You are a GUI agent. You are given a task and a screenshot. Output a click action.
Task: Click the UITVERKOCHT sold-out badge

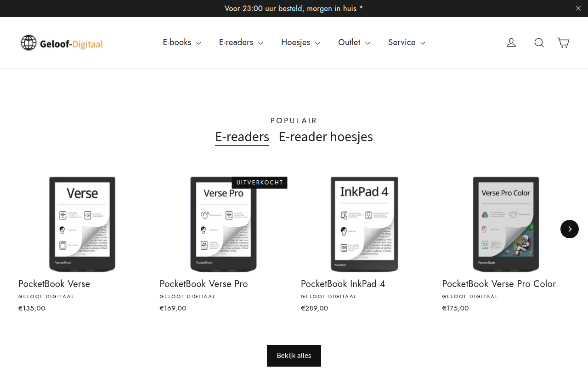click(x=260, y=183)
